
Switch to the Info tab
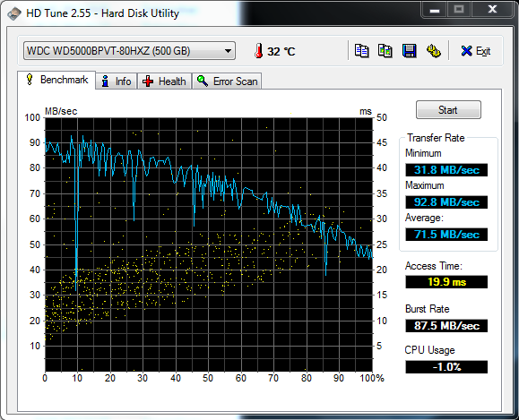(x=117, y=81)
